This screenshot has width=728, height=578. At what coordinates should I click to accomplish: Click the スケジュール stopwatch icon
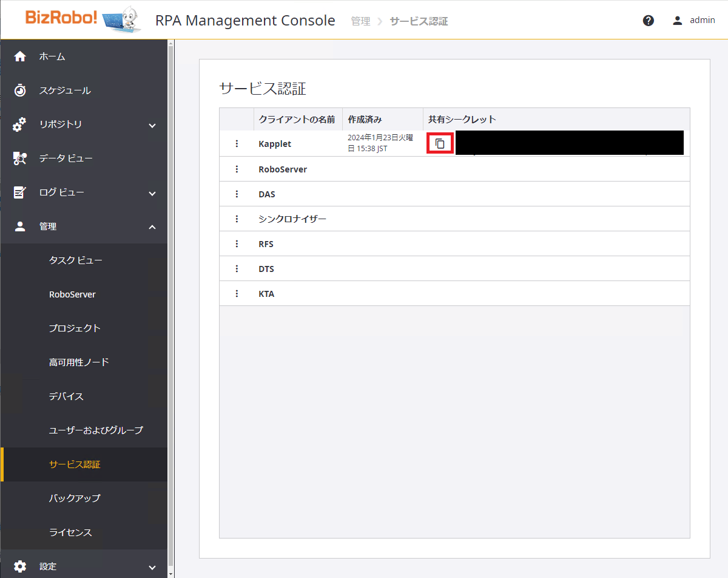click(x=20, y=90)
